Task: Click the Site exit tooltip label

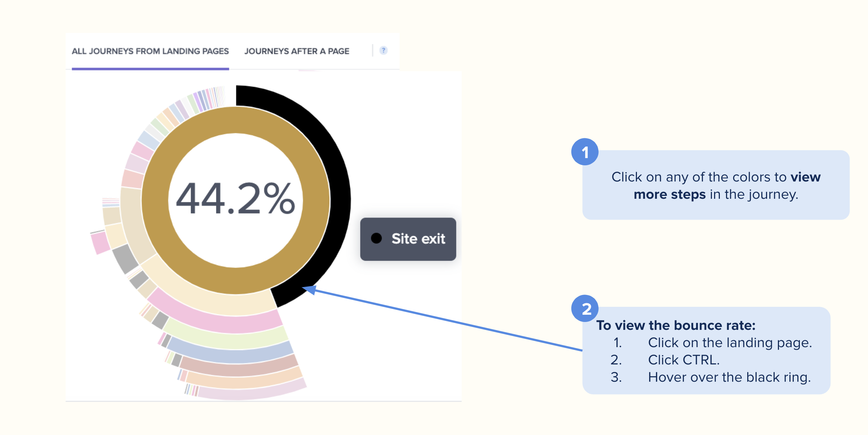Action: pyautogui.click(x=418, y=238)
